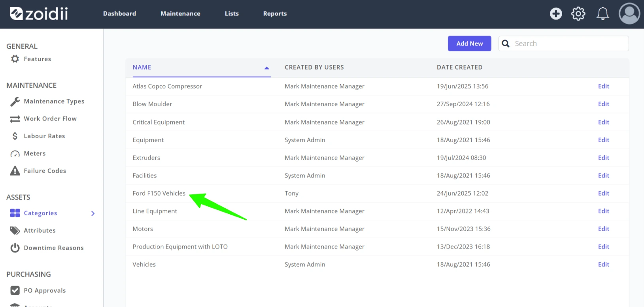
Task: Edit the Motors category
Action: (604, 229)
